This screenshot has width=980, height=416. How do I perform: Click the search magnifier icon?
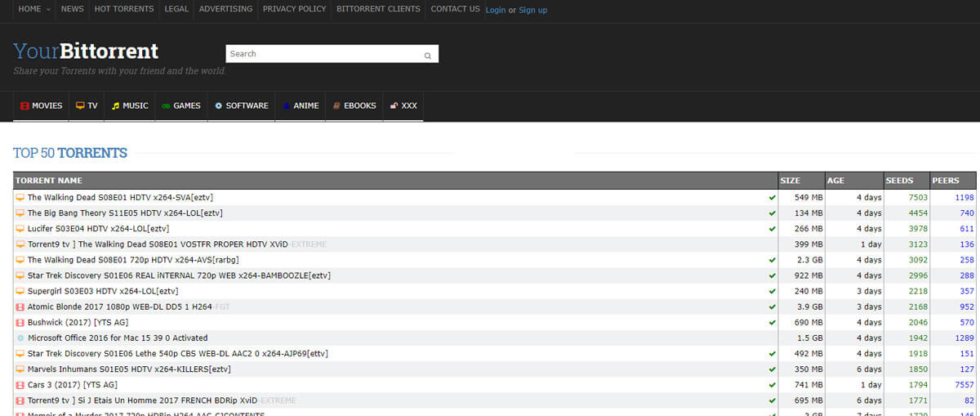click(x=427, y=56)
